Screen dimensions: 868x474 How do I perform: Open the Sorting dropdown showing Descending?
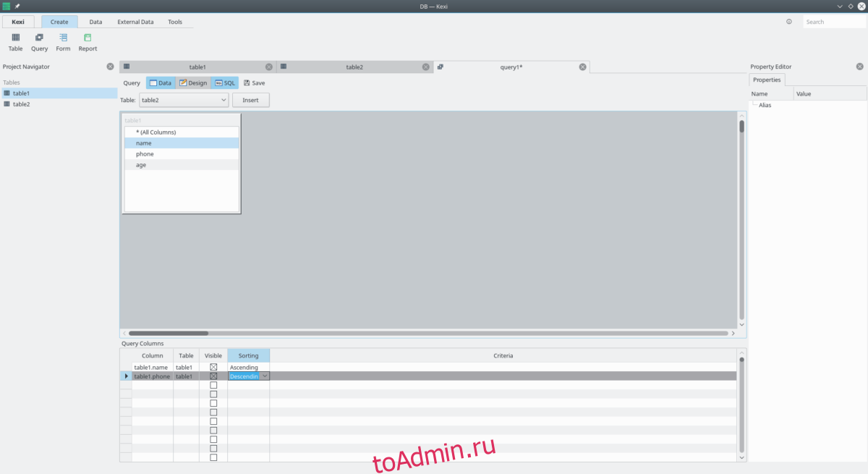click(265, 376)
